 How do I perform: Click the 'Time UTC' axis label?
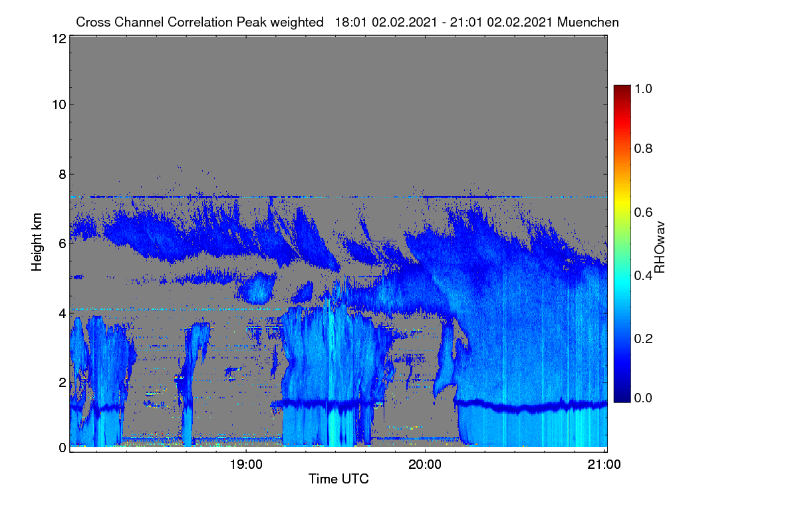(x=338, y=479)
